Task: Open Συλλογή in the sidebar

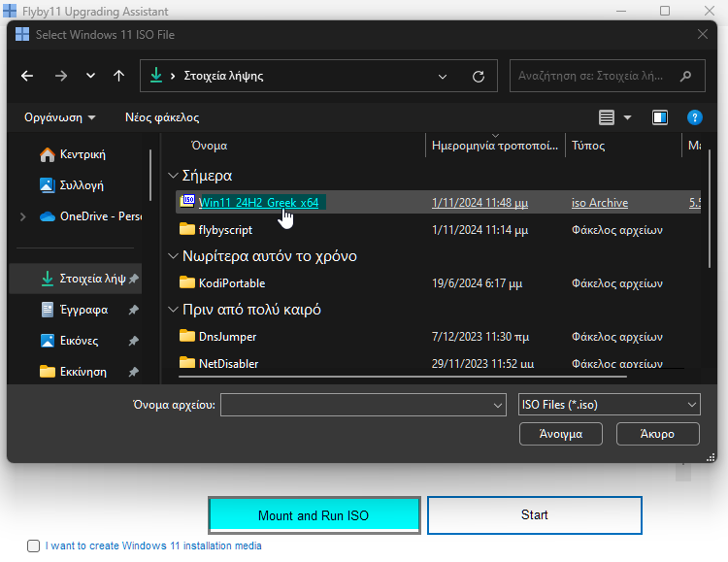Action: click(x=82, y=185)
